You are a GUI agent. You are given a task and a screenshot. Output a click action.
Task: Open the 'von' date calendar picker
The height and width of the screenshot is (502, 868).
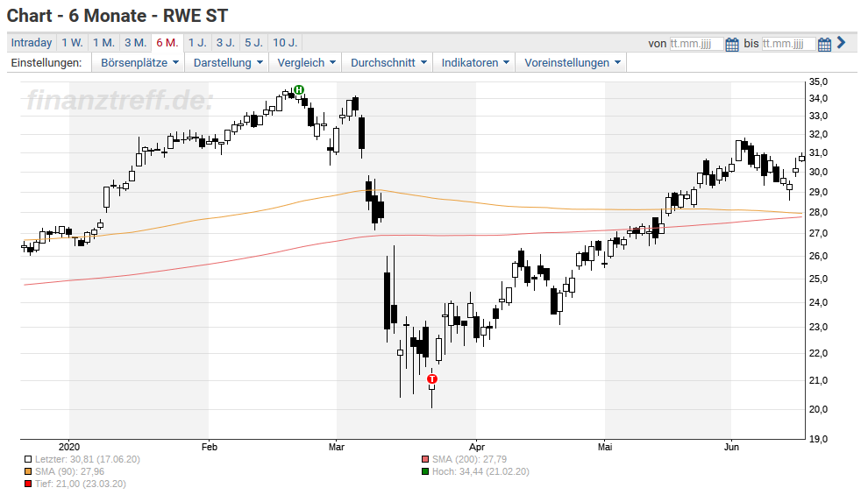coord(732,44)
